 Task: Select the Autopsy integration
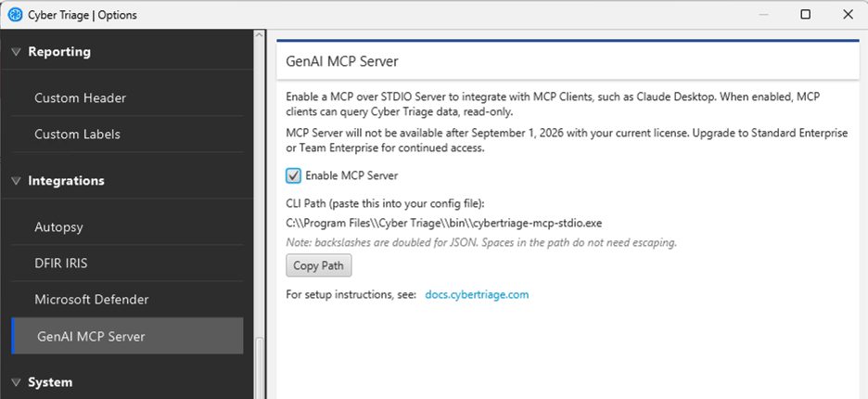point(59,226)
